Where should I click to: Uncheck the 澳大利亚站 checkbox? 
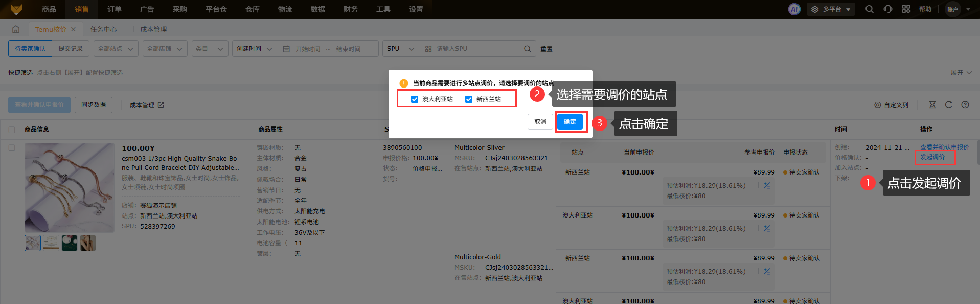coord(415,99)
